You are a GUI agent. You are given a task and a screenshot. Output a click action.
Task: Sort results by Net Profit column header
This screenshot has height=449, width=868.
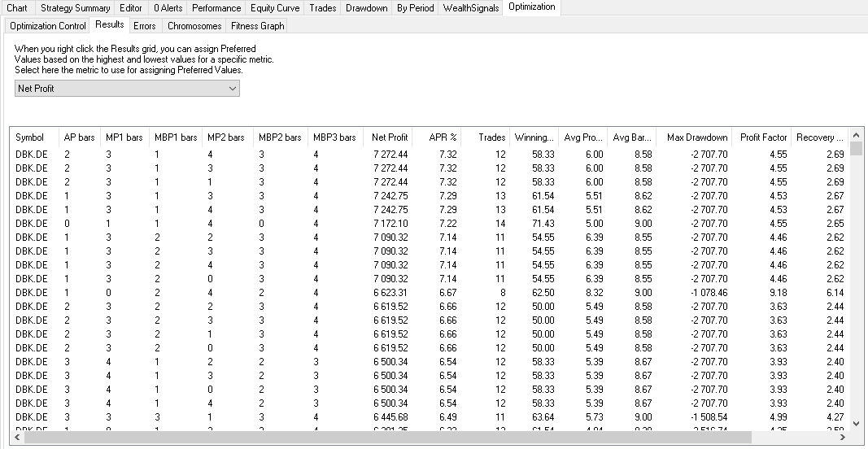[390, 137]
